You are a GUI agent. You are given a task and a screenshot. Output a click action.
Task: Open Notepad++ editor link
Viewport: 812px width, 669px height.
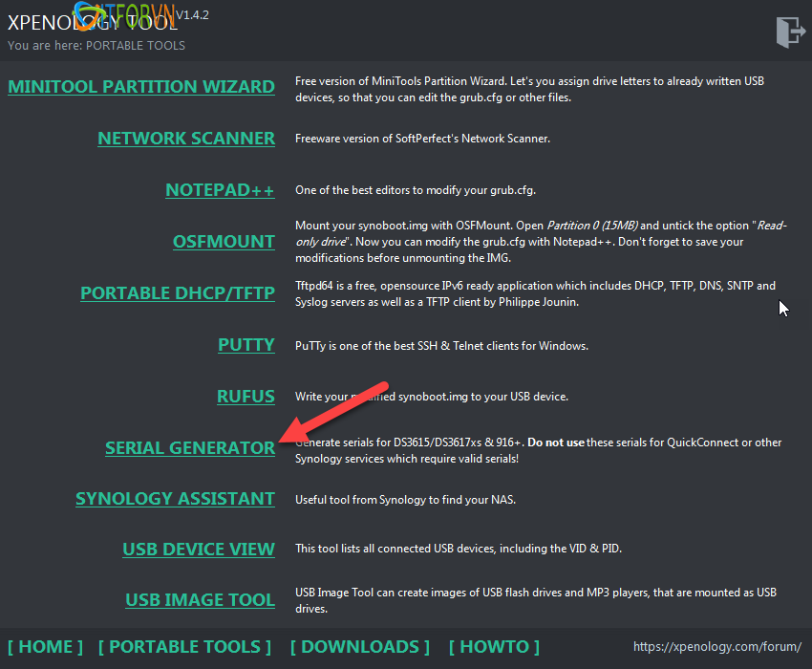click(x=220, y=190)
